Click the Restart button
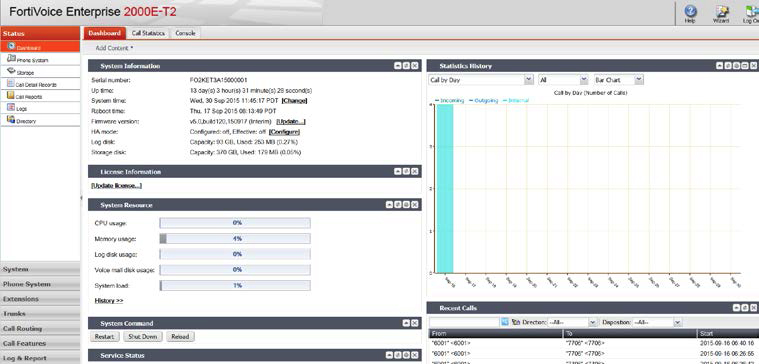The height and width of the screenshot is (364, 759). (104, 336)
